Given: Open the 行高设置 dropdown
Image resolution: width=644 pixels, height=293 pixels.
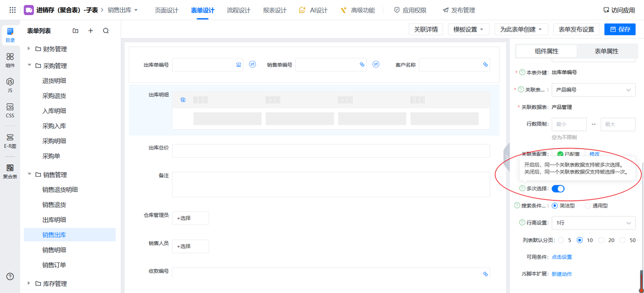Looking at the screenshot, I should [593, 223].
